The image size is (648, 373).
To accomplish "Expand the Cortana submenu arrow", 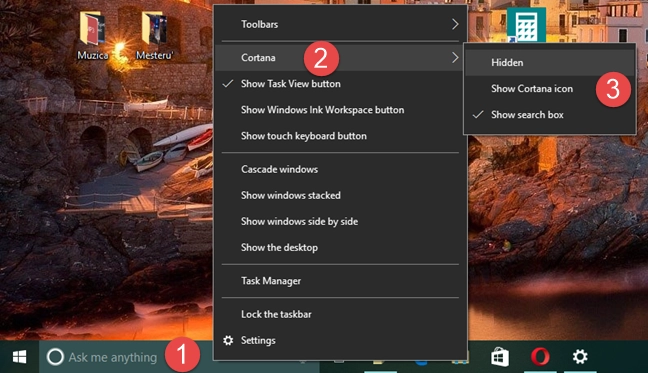I will pos(455,58).
